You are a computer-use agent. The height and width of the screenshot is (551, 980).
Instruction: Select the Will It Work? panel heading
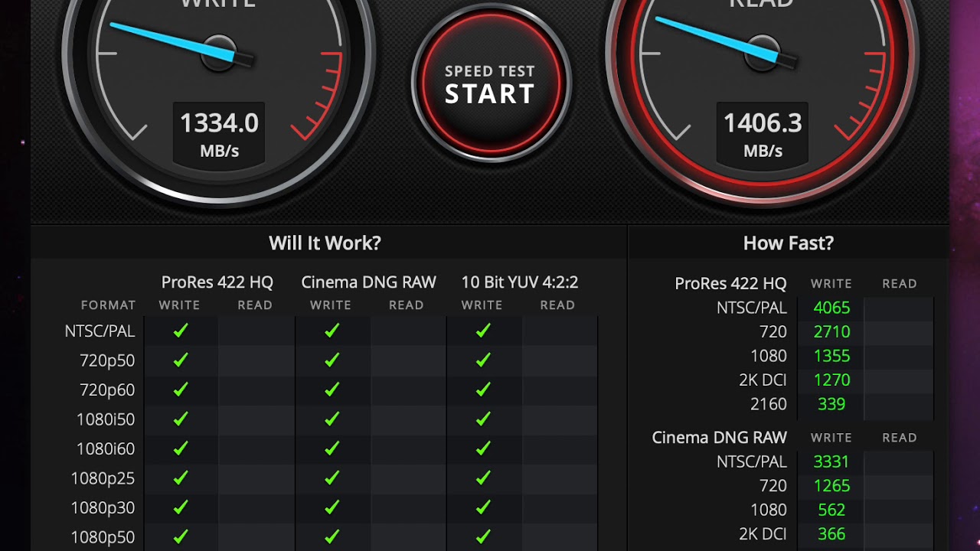325,243
